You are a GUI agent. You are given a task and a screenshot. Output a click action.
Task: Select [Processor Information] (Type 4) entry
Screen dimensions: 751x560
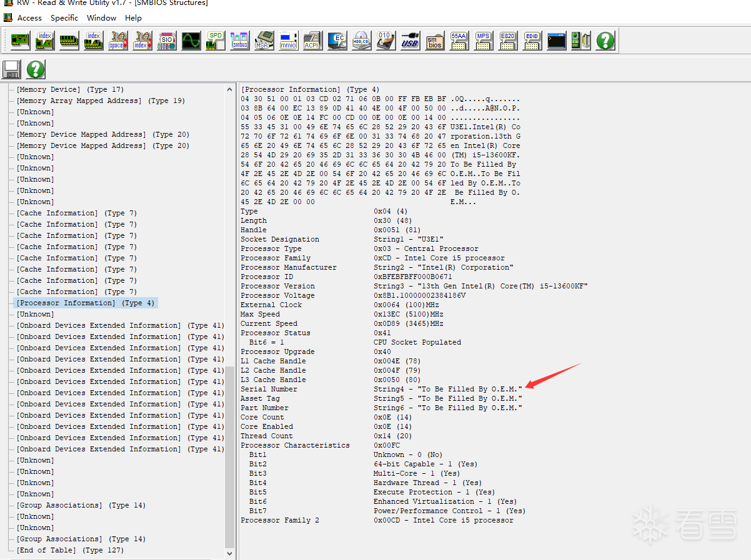point(85,303)
